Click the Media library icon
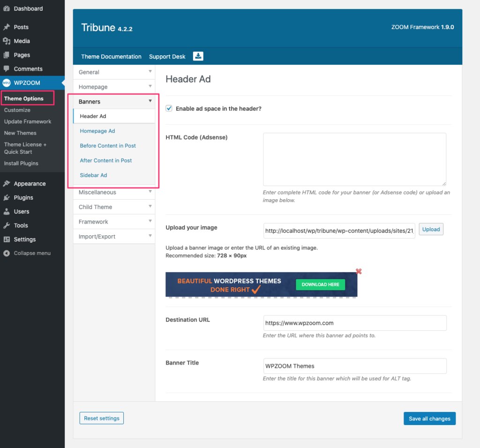This screenshot has height=448, width=480. click(x=7, y=41)
